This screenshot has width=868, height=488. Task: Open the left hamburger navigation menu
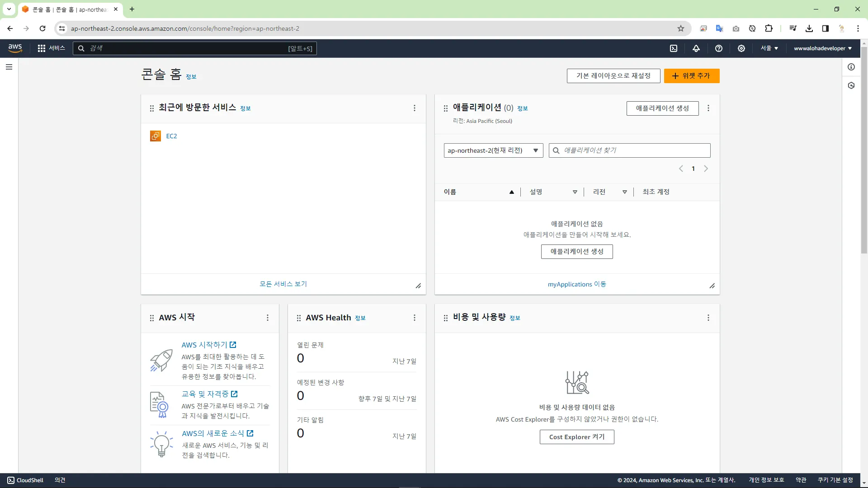[9, 67]
